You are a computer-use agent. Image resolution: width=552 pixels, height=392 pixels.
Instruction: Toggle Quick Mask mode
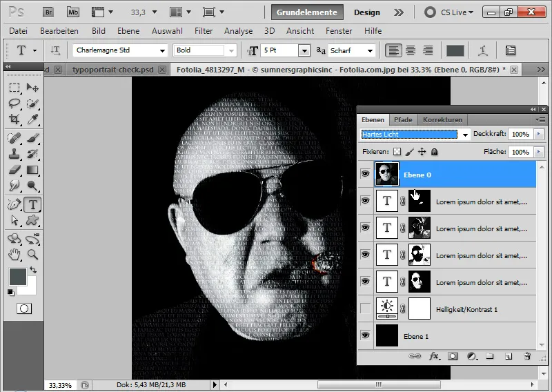[24, 308]
